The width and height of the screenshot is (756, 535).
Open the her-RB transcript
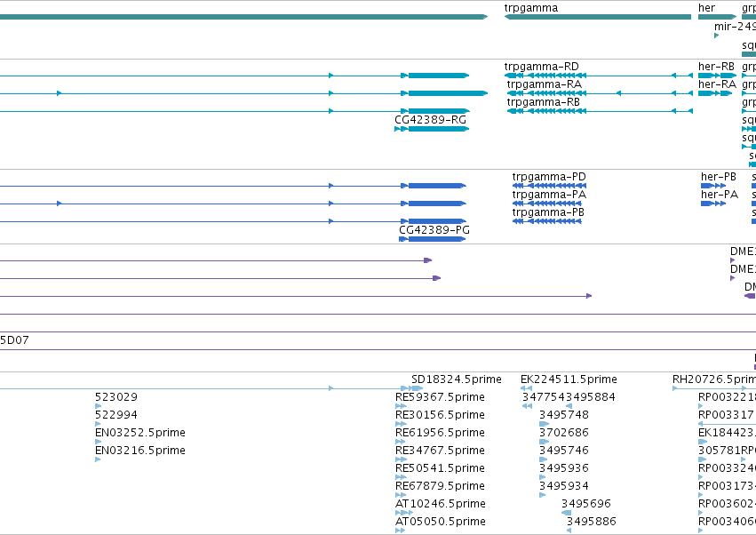[x=716, y=67]
